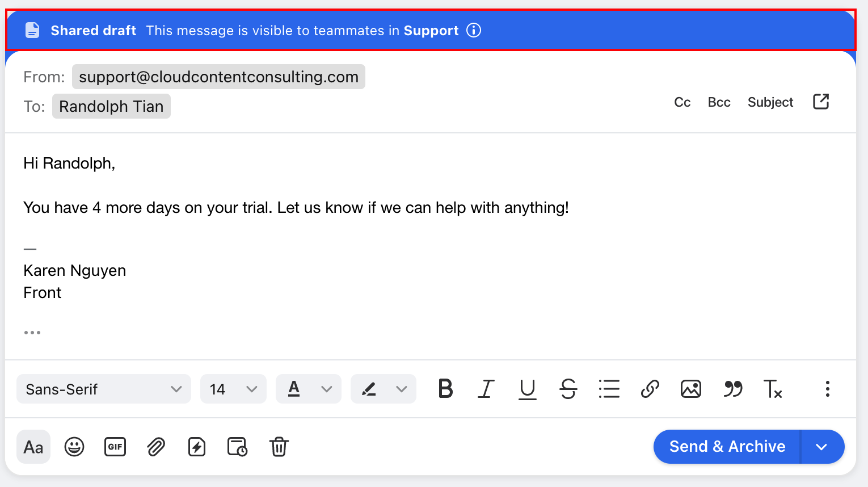Discard the draft with the trash icon
Viewport: 868px width, 487px height.
[x=279, y=447]
